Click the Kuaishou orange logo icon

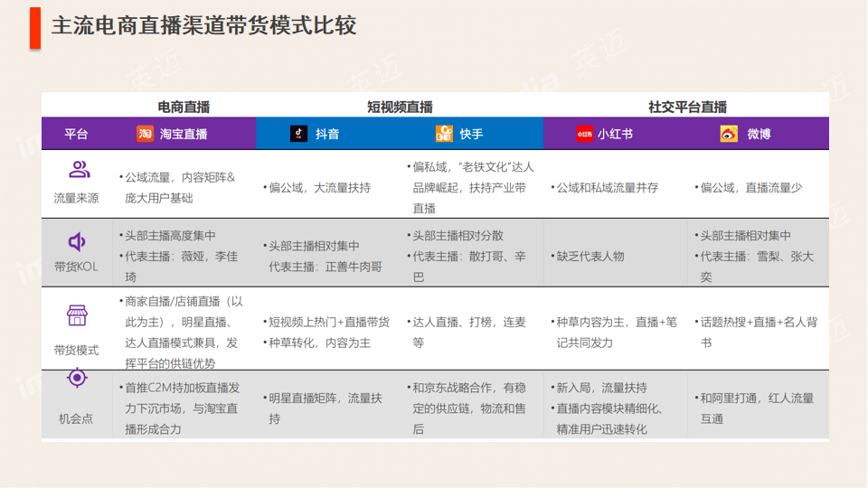444,134
